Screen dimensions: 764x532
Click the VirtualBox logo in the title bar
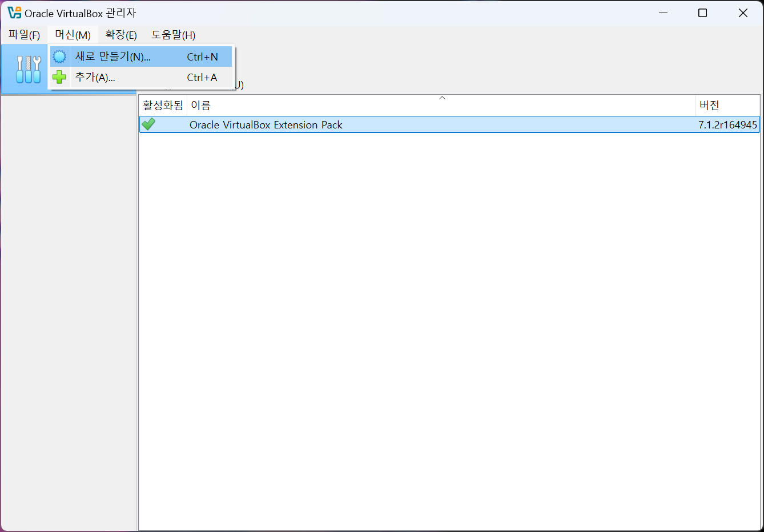(14, 13)
